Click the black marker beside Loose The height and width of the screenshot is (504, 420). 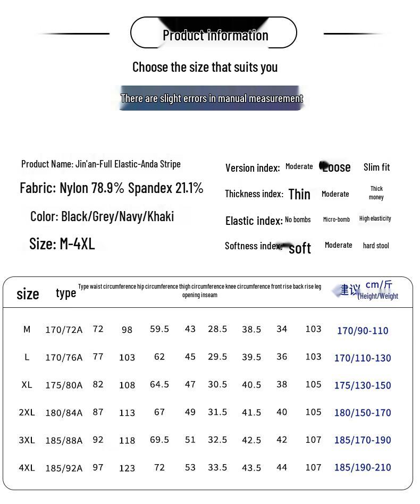(322, 166)
